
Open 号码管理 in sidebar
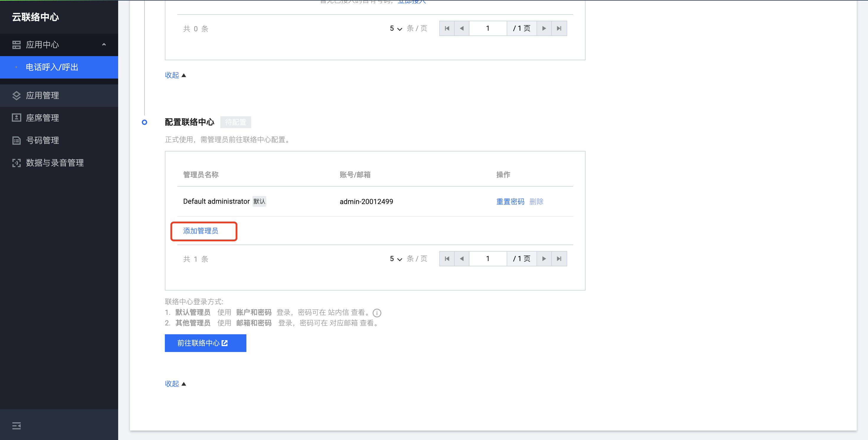click(x=43, y=140)
